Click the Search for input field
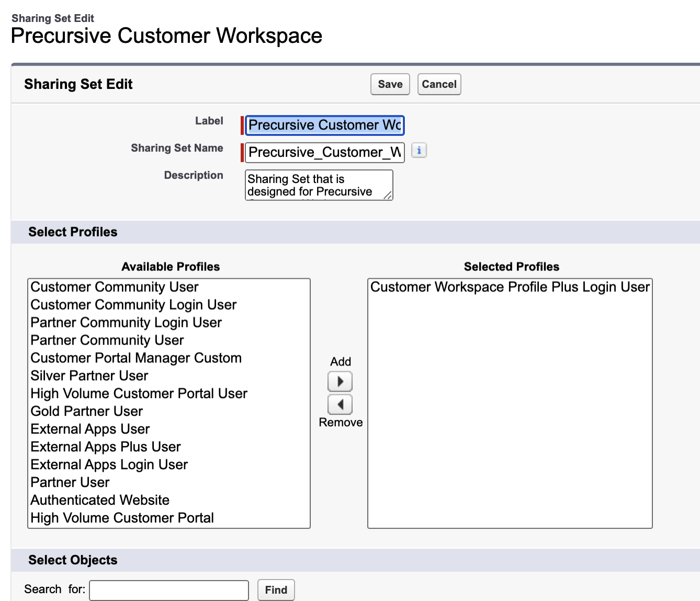 [x=168, y=589]
